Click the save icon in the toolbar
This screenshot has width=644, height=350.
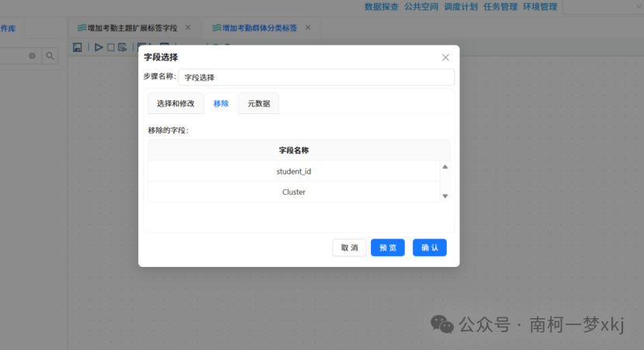(x=78, y=47)
